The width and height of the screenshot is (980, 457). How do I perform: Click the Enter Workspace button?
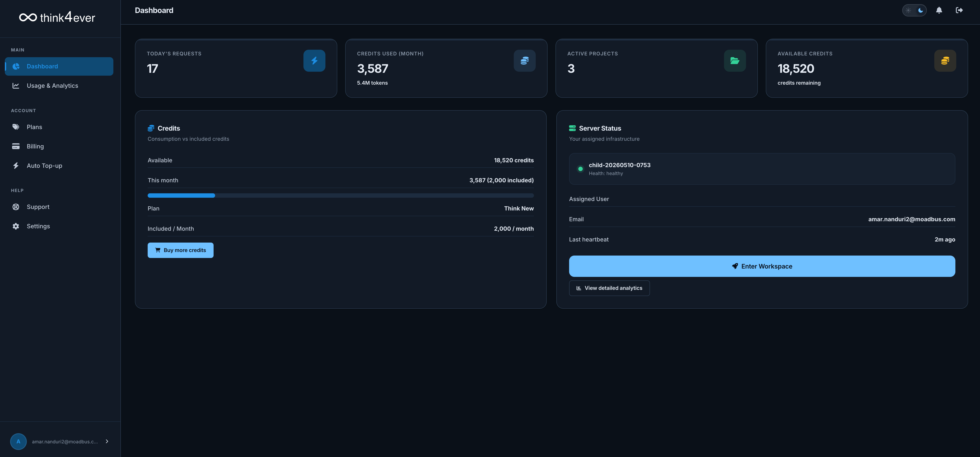tap(762, 266)
